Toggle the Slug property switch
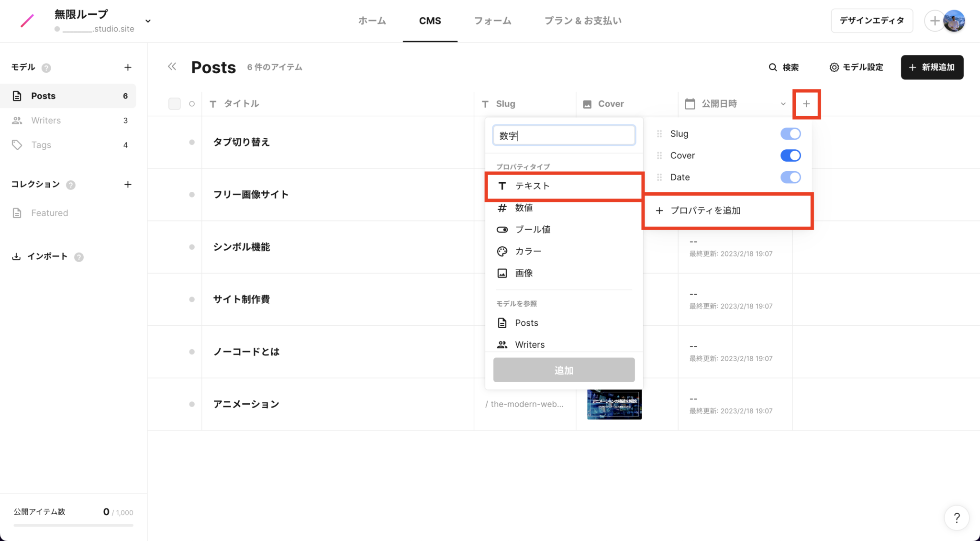This screenshot has width=980, height=541. coord(790,134)
